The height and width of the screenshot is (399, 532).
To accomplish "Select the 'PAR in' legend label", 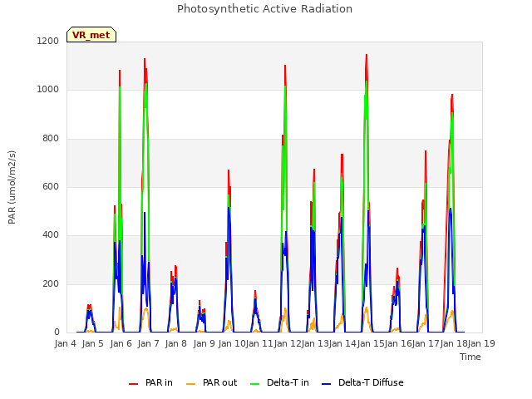I will tap(159, 382).
